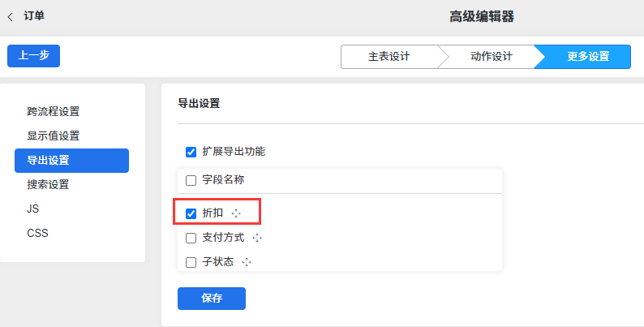Select 导出设置 in the sidebar
The width and height of the screenshot is (644, 327).
click(x=72, y=161)
